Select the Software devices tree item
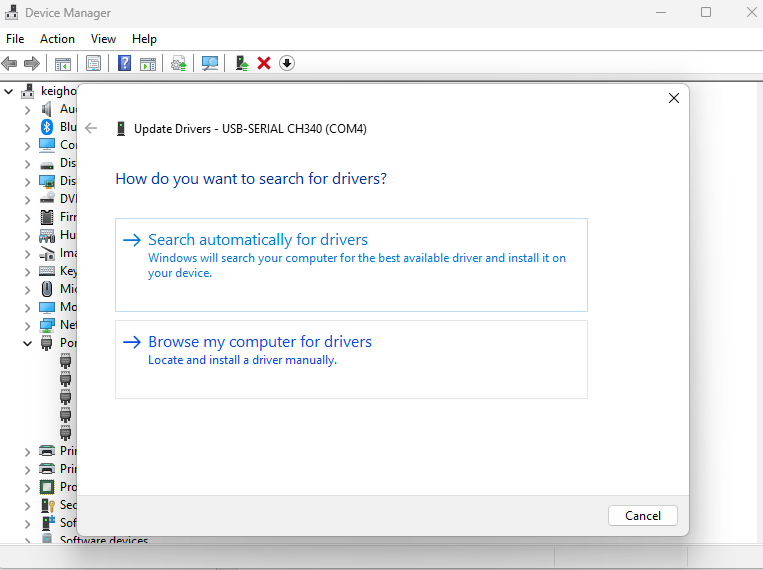Viewport: 763px width, 570px height. coord(103,541)
